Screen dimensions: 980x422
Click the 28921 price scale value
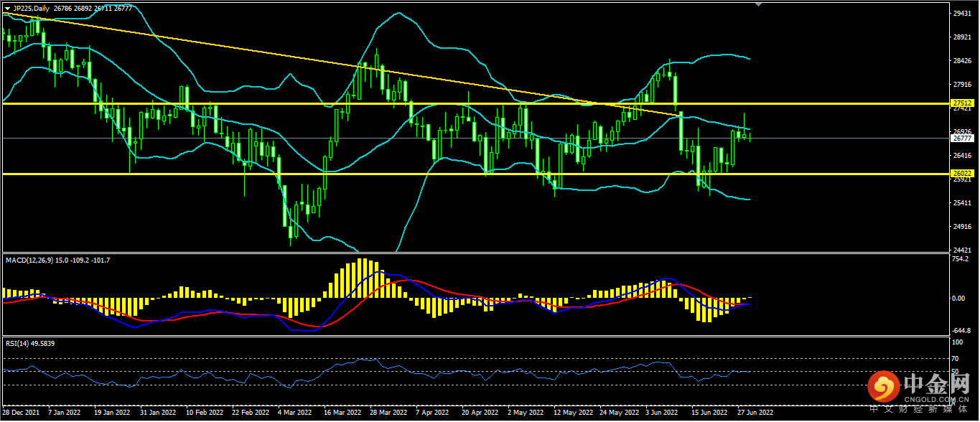961,37
